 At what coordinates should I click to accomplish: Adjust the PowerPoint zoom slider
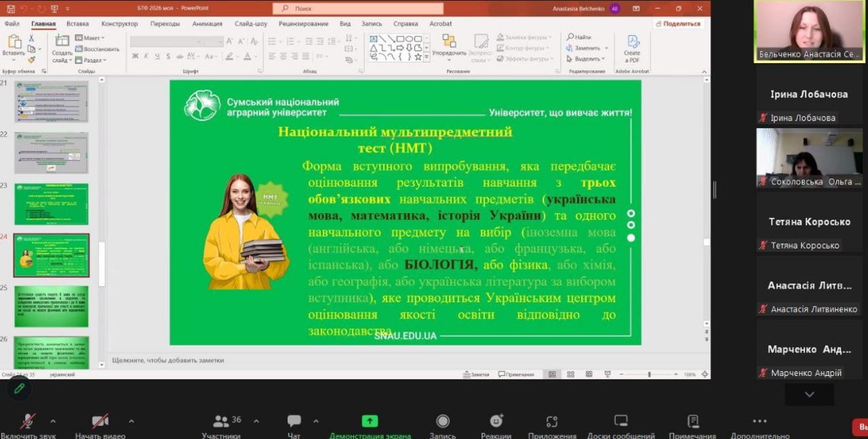(649, 375)
